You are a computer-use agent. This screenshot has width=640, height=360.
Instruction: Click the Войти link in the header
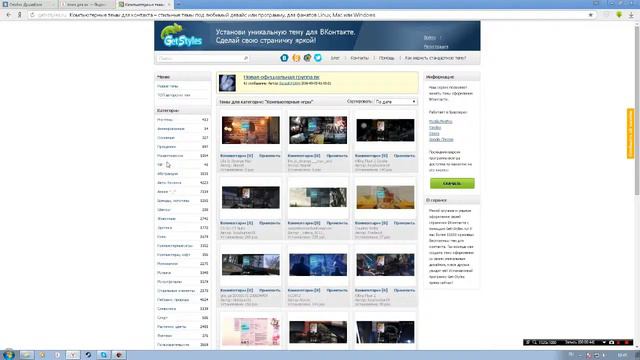click(x=429, y=38)
